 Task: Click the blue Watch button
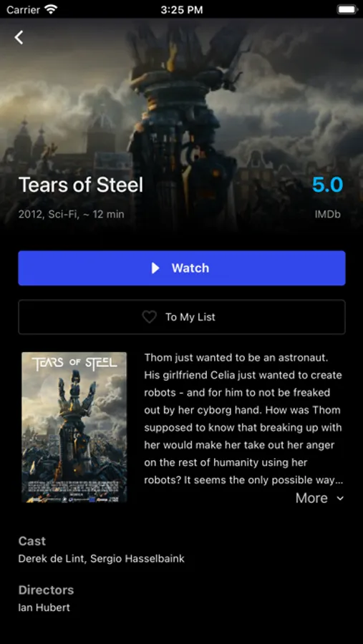click(x=182, y=268)
